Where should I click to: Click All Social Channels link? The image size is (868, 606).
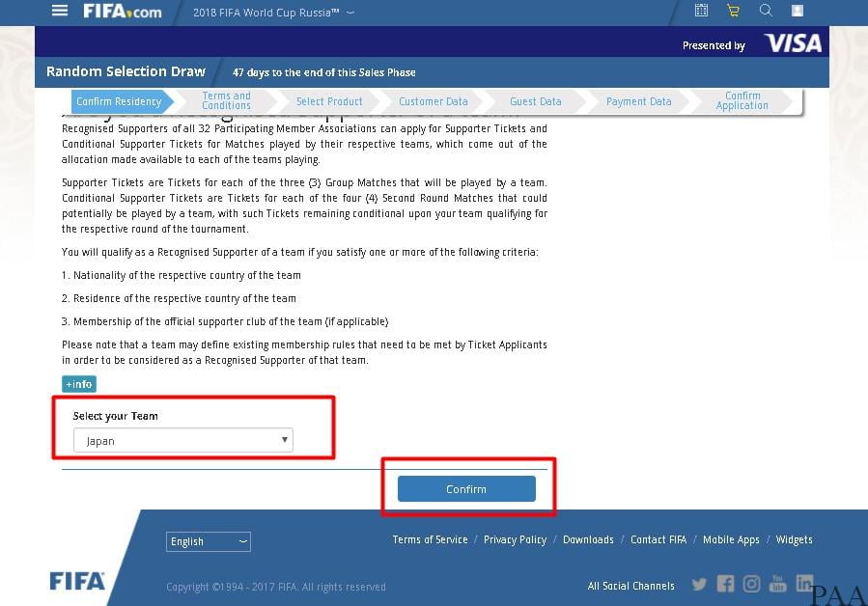631,586
